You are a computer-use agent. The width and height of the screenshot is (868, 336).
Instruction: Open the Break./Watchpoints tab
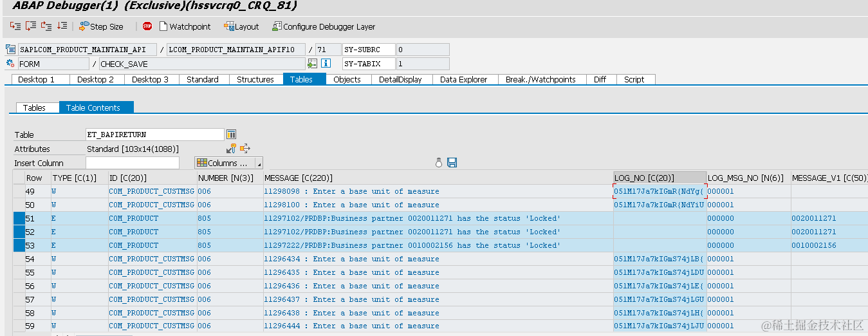point(540,79)
